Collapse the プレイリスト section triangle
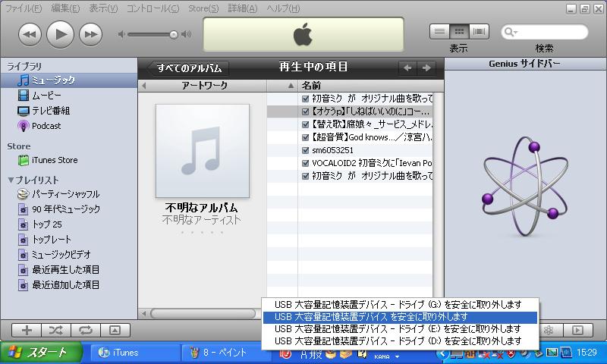607x364 pixels. coord(11,180)
